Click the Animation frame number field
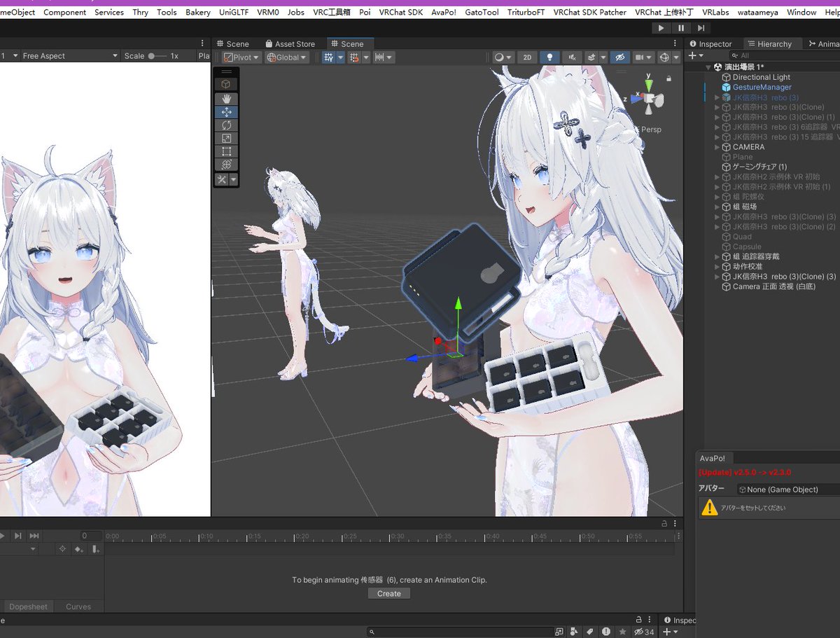This screenshot has height=638, width=840. click(x=91, y=536)
